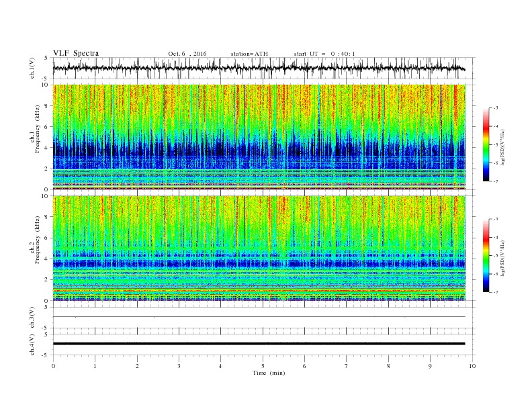The height and width of the screenshot is (411, 532).
Task: Click inside the ch.2 spectrogram panel
Action: [x=259, y=248]
